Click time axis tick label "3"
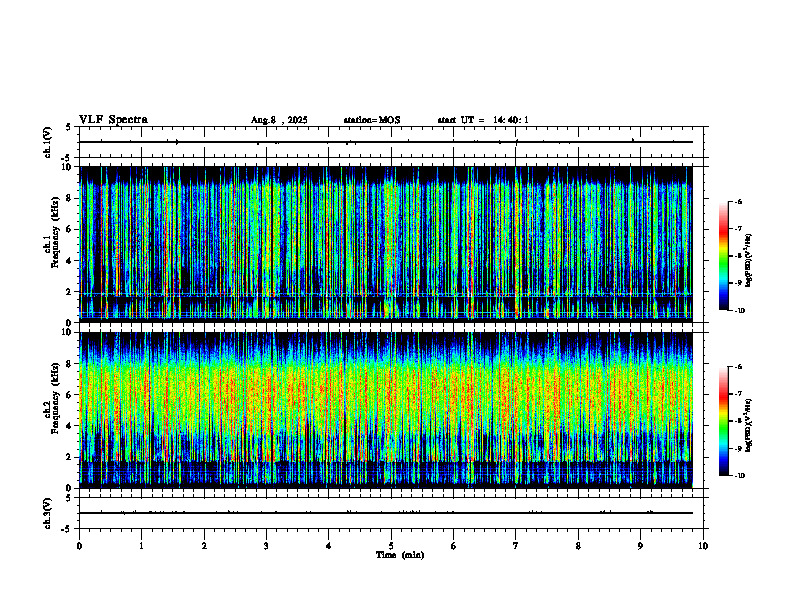Viewport: 792px width, 612px height. 266,546
